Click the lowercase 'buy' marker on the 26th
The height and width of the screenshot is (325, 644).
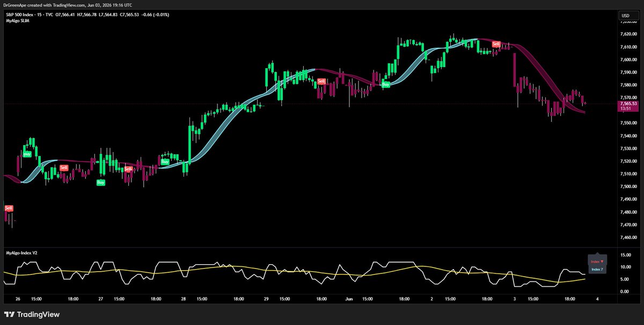click(27, 154)
